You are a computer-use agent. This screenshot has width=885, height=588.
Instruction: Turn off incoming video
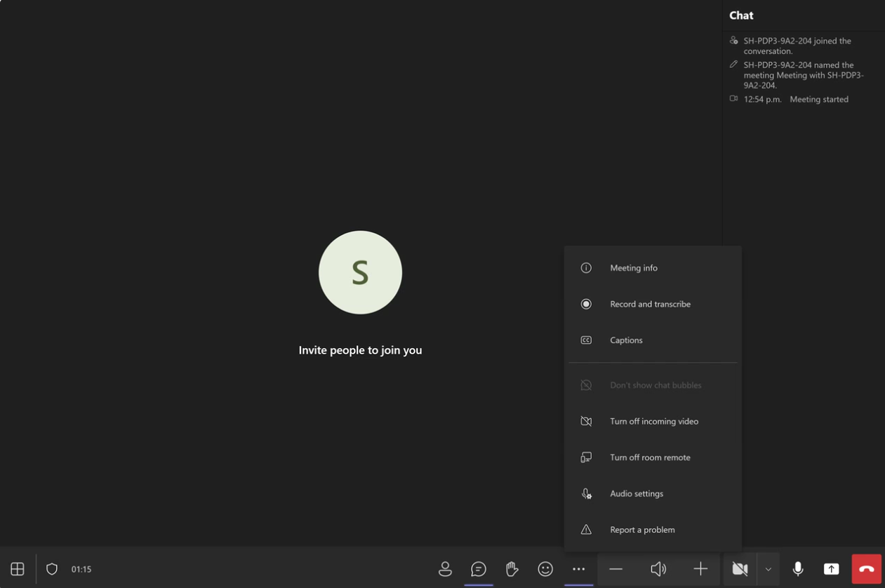click(x=653, y=421)
